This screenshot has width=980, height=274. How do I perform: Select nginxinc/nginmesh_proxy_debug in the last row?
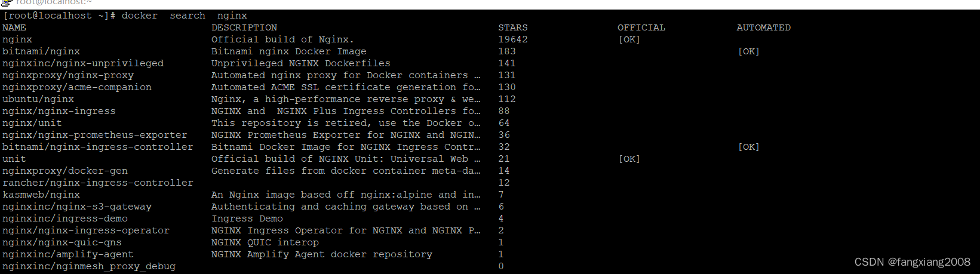click(89, 266)
